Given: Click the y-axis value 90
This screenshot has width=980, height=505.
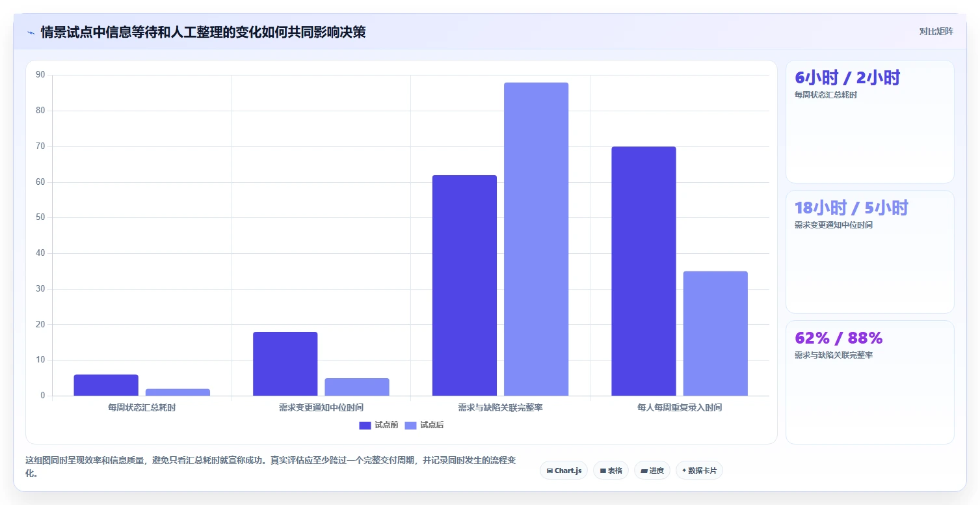Looking at the screenshot, I should [x=40, y=75].
